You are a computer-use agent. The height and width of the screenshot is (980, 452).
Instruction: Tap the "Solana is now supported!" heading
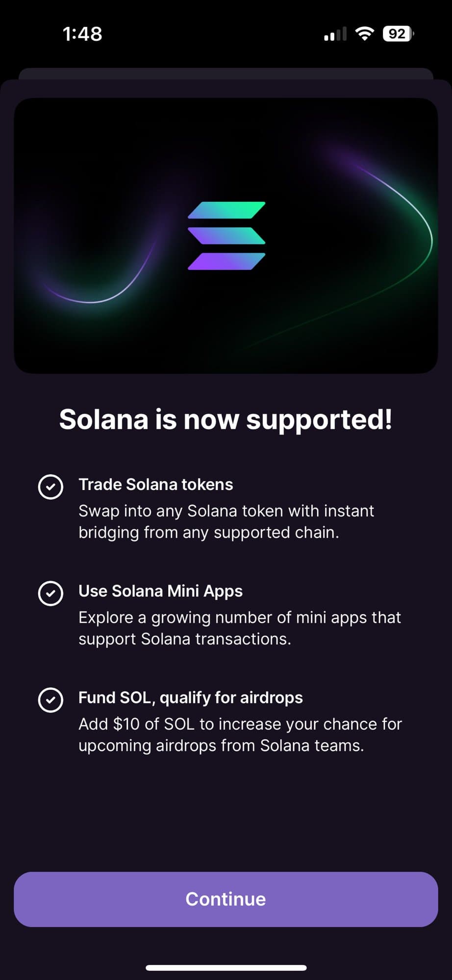(226, 419)
